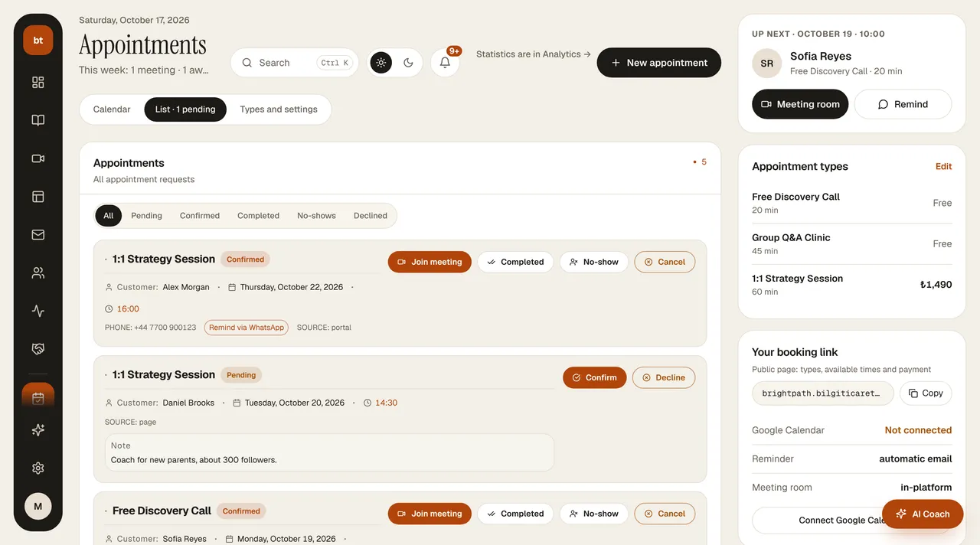Filter appointments by No-shows
980x545 pixels.
point(316,216)
